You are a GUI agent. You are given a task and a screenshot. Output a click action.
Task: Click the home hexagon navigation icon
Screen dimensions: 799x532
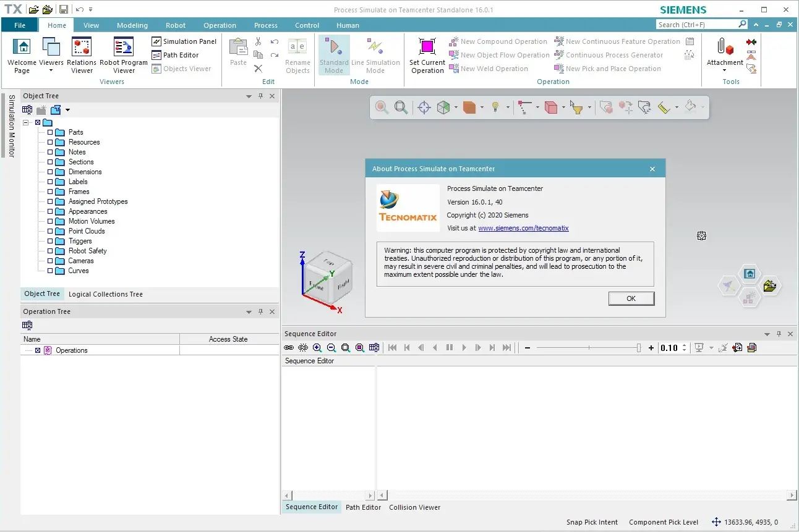[750, 273]
